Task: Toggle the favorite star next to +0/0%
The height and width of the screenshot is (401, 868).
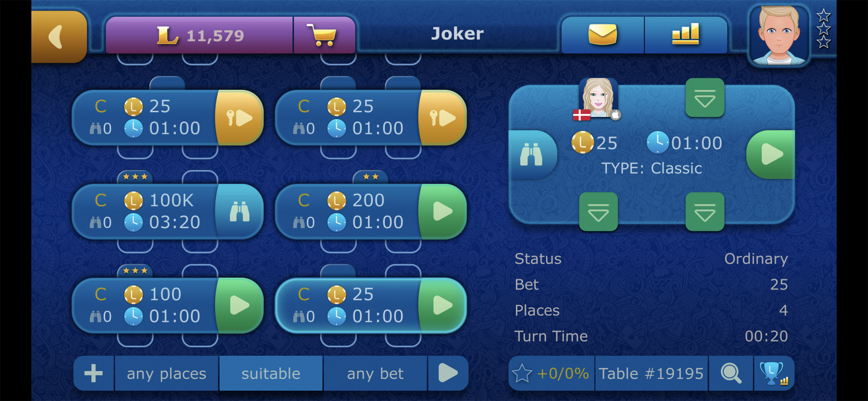Action: (522, 373)
